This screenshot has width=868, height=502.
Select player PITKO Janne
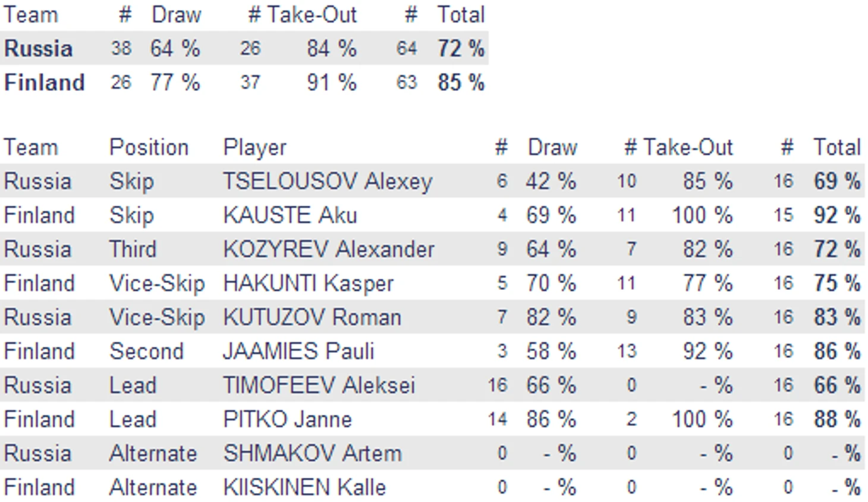coord(288,419)
